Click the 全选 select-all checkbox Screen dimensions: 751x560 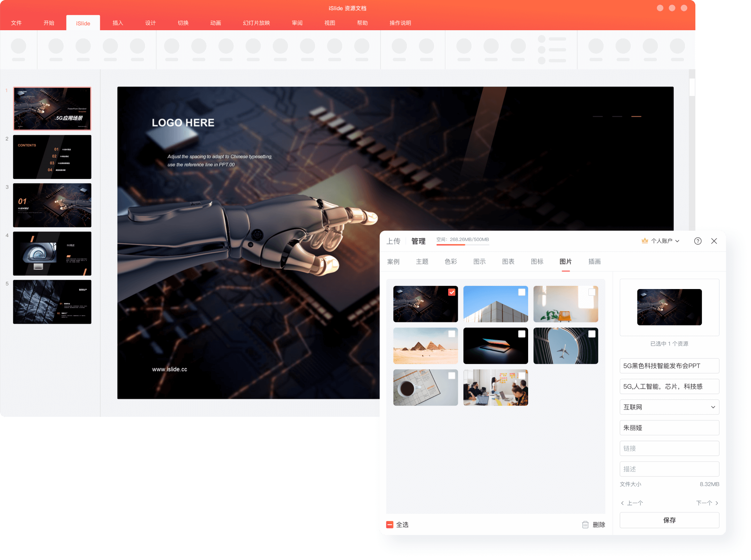point(390,525)
